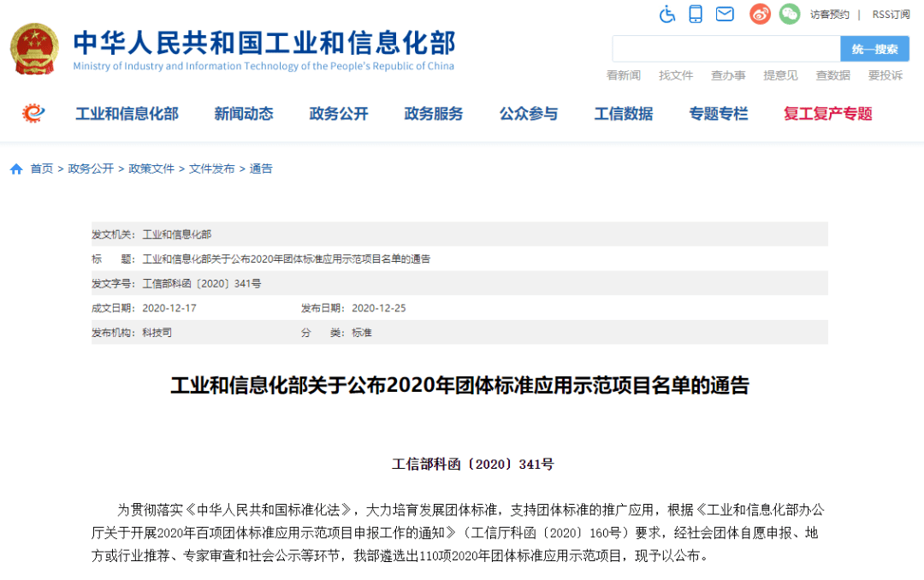Click 分类 标准 value
This screenshot has width=924, height=580.
point(362,333)
